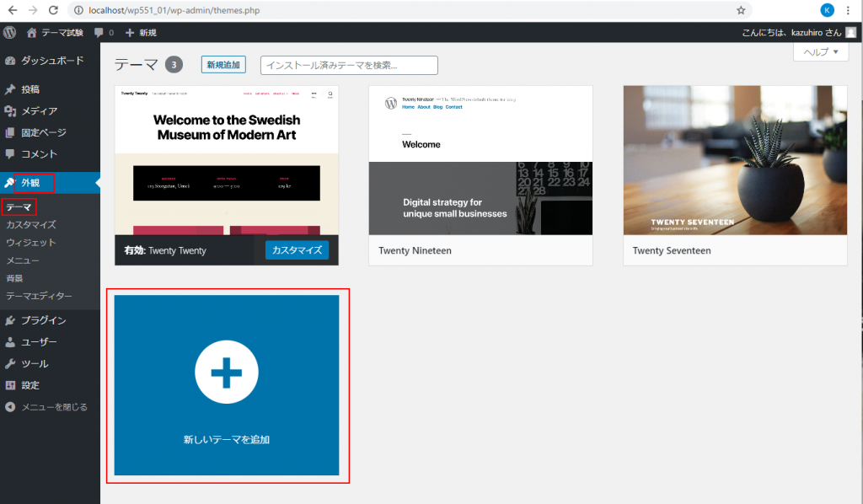Open the comments bubble icon in admin bar
This screenshot has width=863, height=504.
pos(99,32)
